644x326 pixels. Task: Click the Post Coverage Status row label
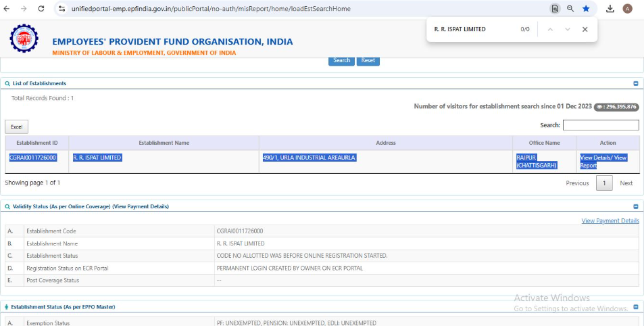pyautogui.click(x=53, y=281)
